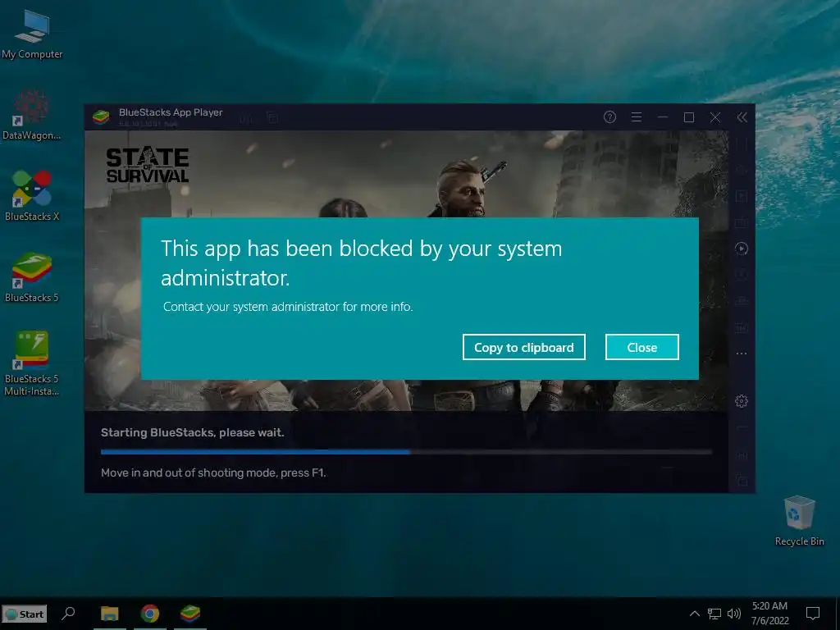This screenshot has width=840, height=630.
Task: Select the Recycle Bin desktop icon
Action: [799, 521]
